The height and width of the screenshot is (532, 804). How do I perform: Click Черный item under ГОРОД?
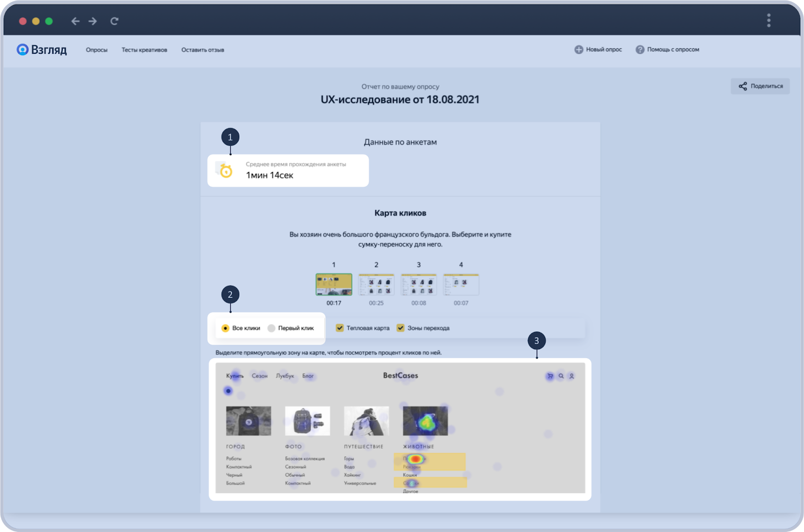point(234,475)
